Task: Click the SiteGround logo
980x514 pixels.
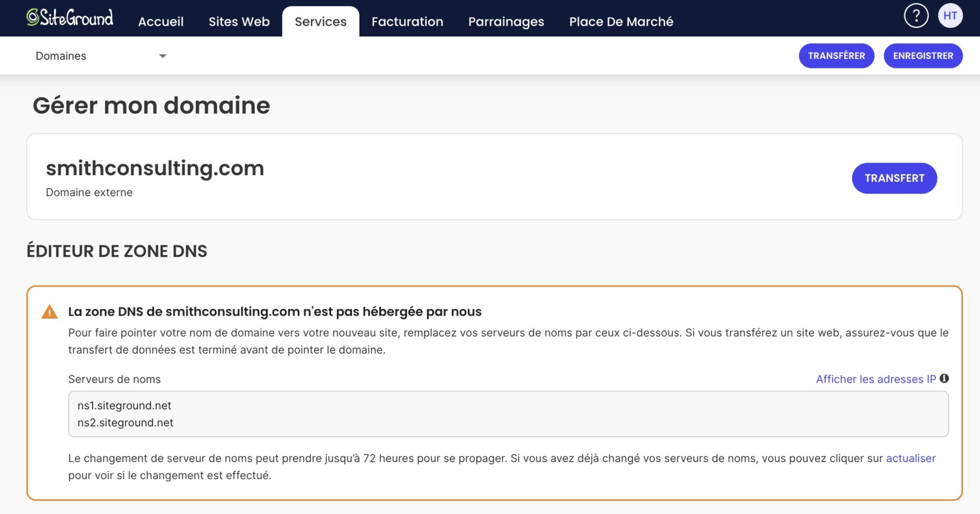Action: coord(70,18)
